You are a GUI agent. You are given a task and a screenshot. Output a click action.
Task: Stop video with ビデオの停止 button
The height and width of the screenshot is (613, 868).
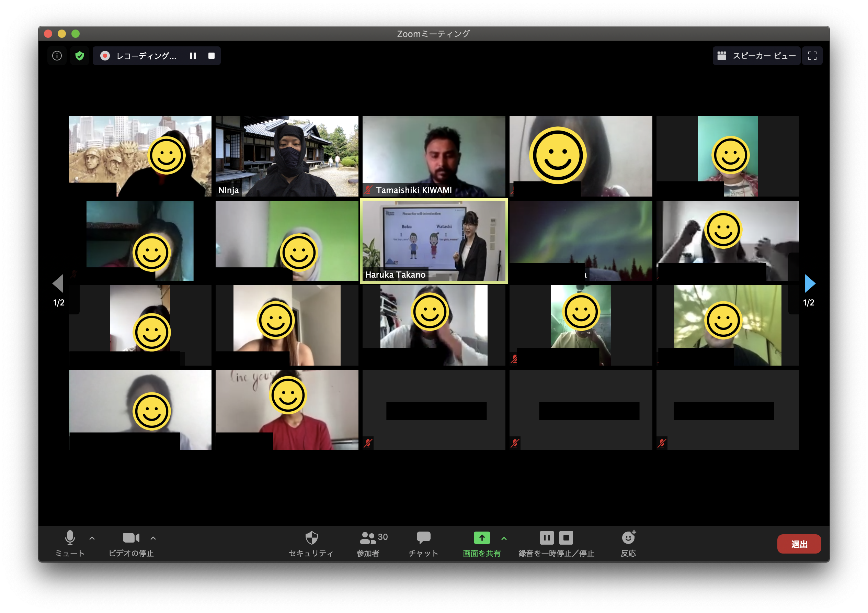pos(131,543)
